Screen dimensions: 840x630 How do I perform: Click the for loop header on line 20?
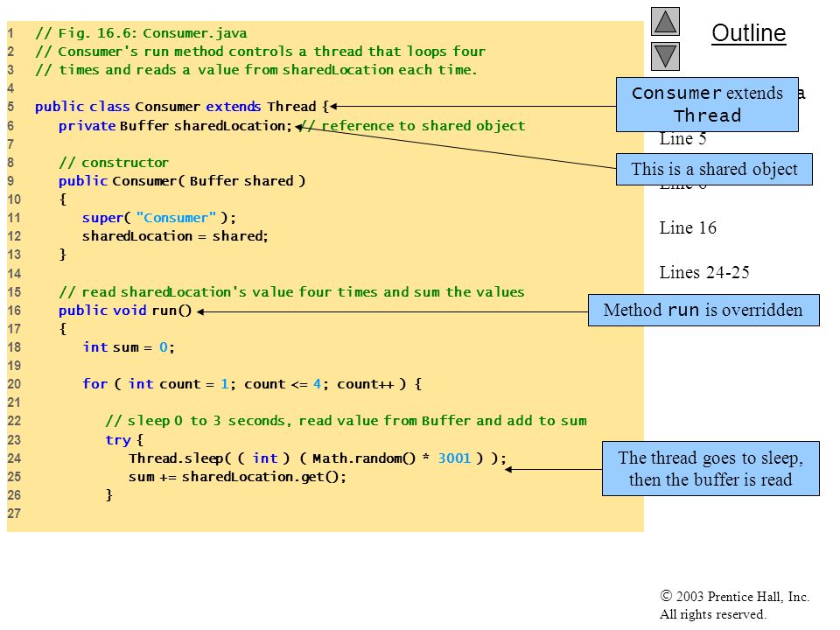coord(252,384)
